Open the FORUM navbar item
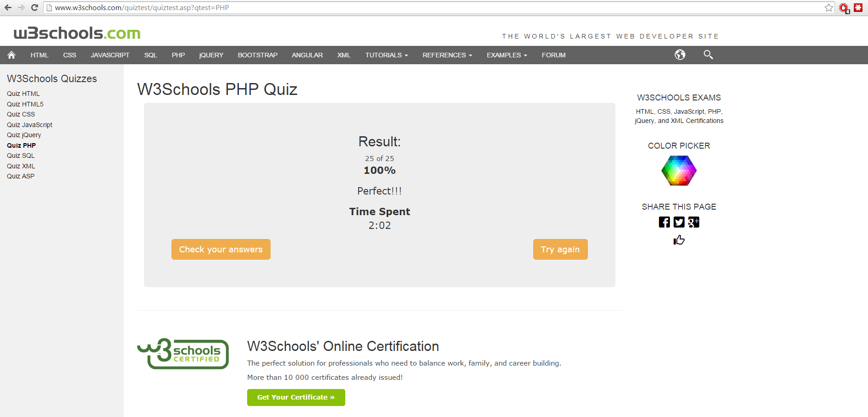Screen dimensions: 868x417 tap(553, 55)
